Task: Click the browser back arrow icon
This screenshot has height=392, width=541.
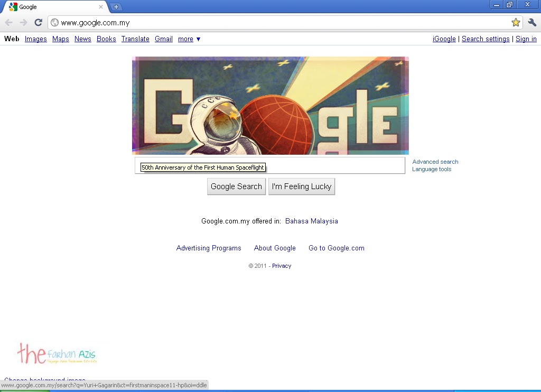Action: coord(9,23)
